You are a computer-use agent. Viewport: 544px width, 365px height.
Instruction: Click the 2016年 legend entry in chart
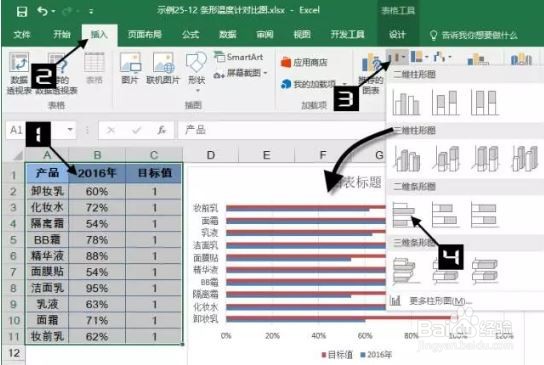[376, 355]
